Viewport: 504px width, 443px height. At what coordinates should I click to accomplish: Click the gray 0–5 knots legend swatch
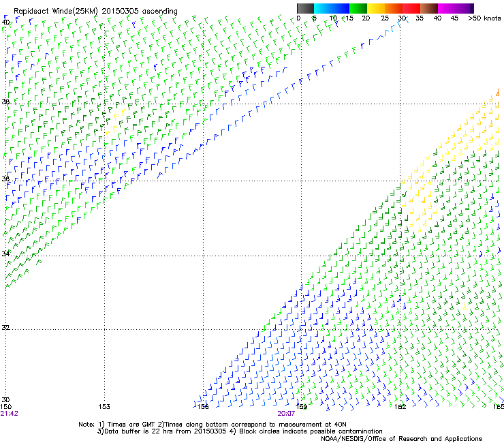305,8
